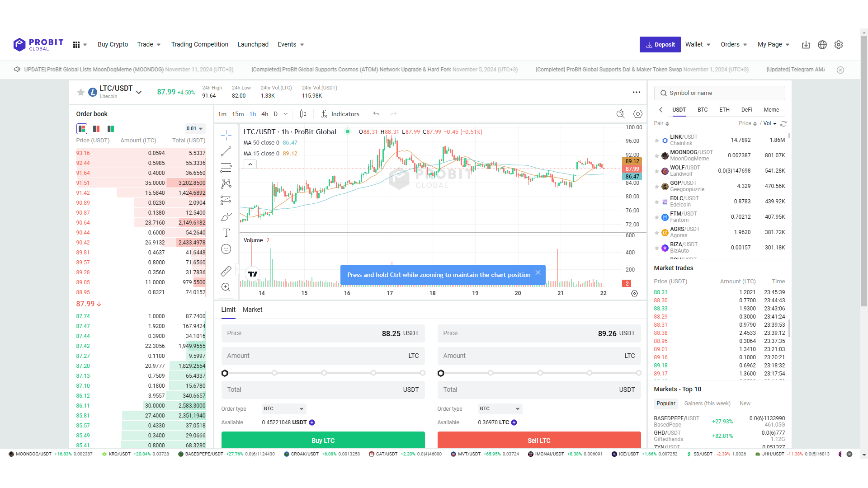Screen dimensions: 868x488
Task: Open the three-dot more options menu
Action: point(637,92)
